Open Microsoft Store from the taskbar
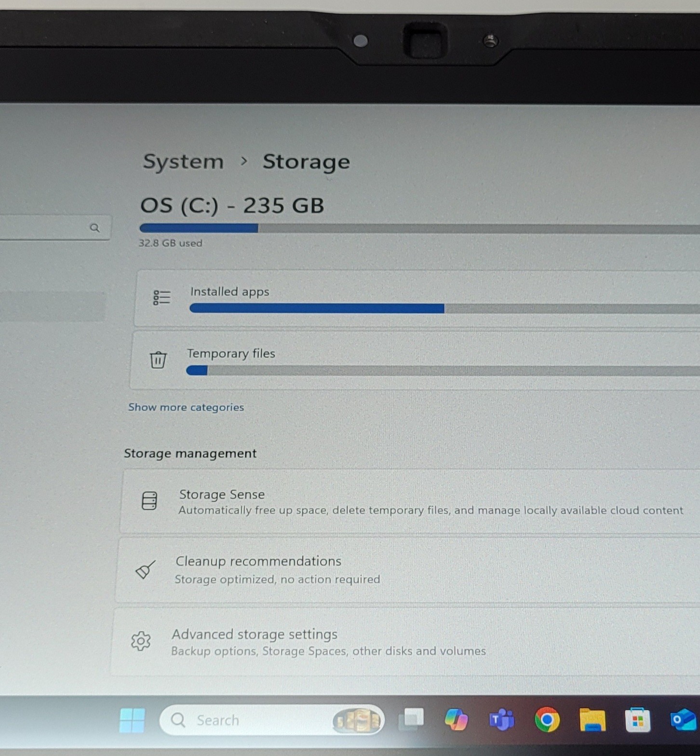This screenshot has width=700, height=756. (637, 720)
